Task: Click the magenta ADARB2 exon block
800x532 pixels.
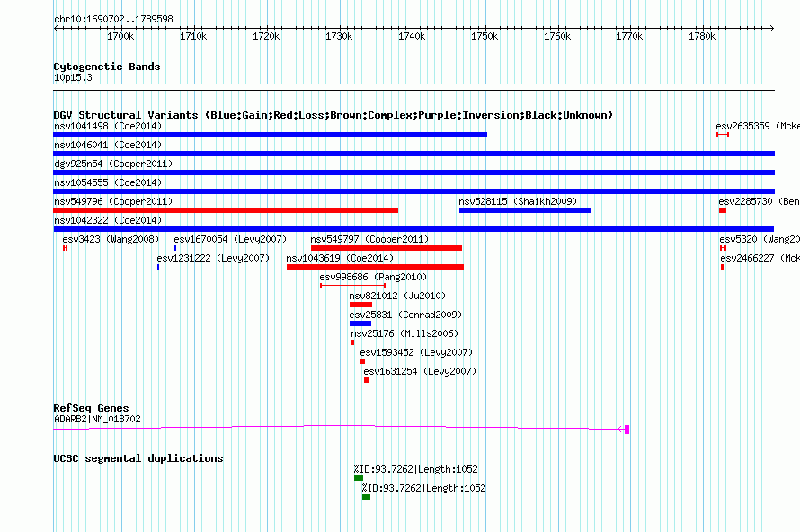Action: pos(627,430)
